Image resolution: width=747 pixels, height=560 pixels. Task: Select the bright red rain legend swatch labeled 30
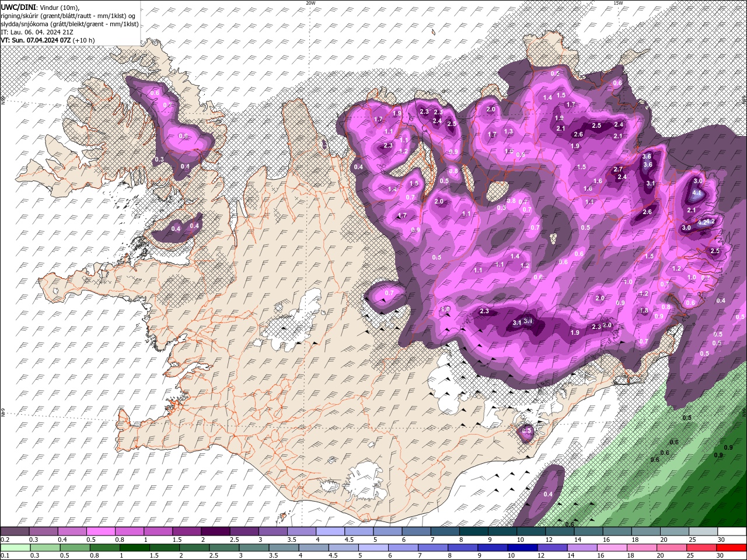coord(731,548)
